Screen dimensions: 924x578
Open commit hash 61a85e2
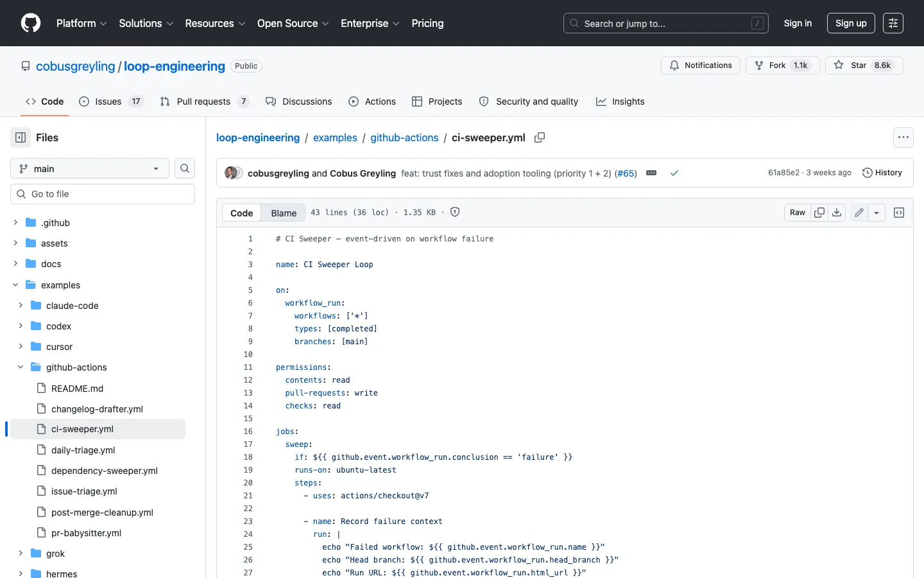click(x=784, y=173)
